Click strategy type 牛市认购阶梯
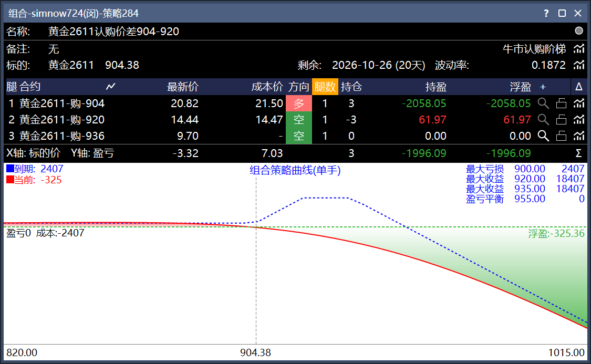 [534, 49]
